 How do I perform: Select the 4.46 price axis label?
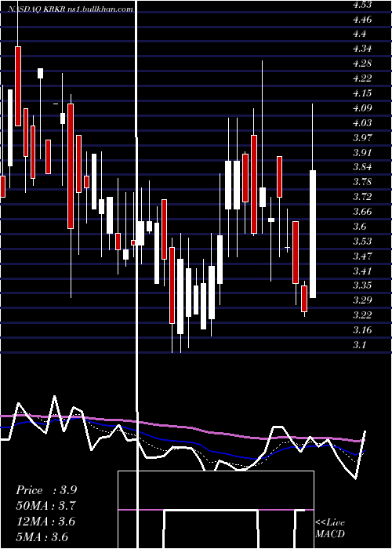(x=362, y=20)
